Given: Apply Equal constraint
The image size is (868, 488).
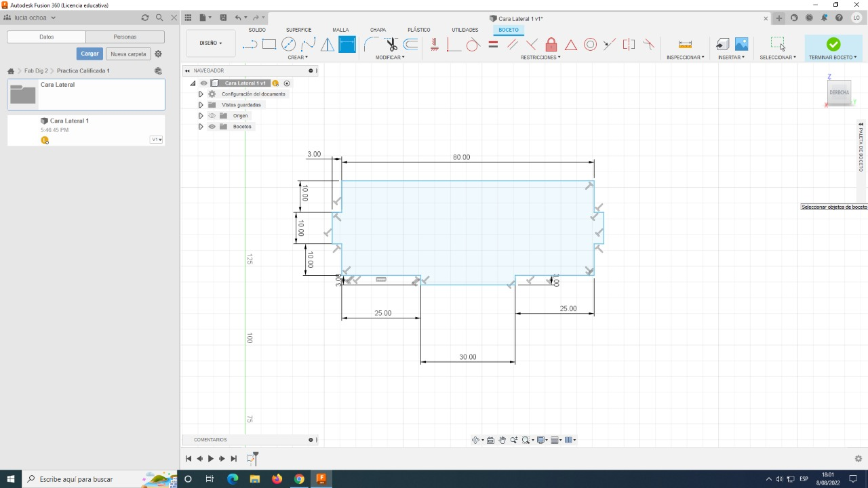Looking at the screenshot, I should click(493, 45).
